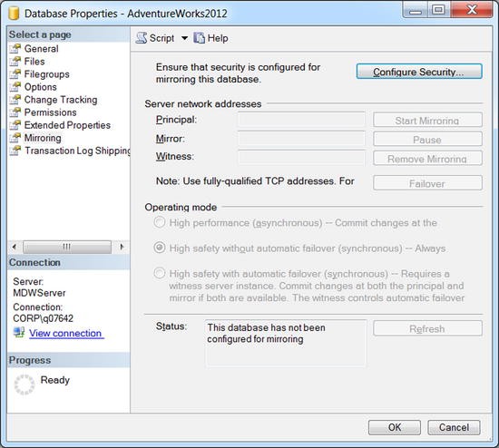Viewport: 499px width, 448px height.
Task: Click the page list left scroll arrow
Action: click(x=14, y=247)
